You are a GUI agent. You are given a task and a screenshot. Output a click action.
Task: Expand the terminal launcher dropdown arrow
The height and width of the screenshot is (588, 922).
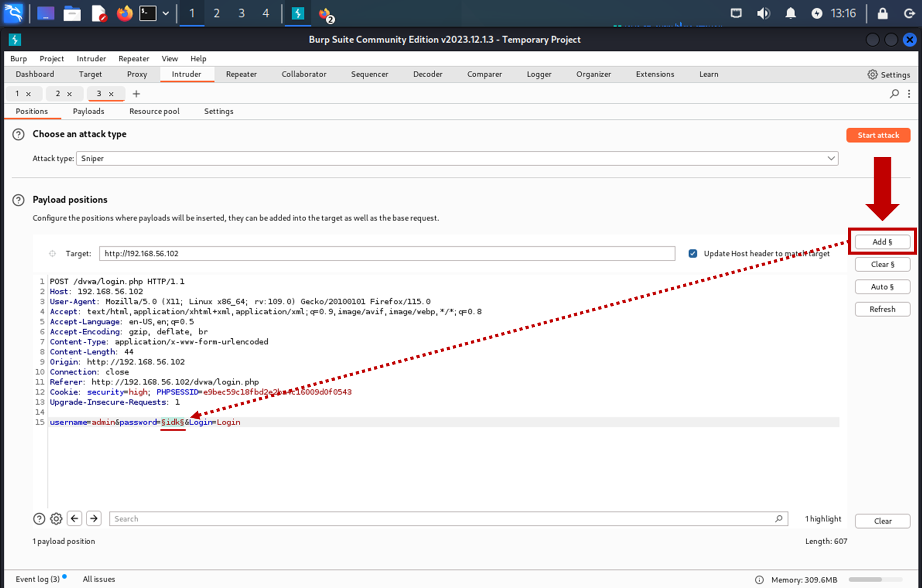[x=165, y=13]
